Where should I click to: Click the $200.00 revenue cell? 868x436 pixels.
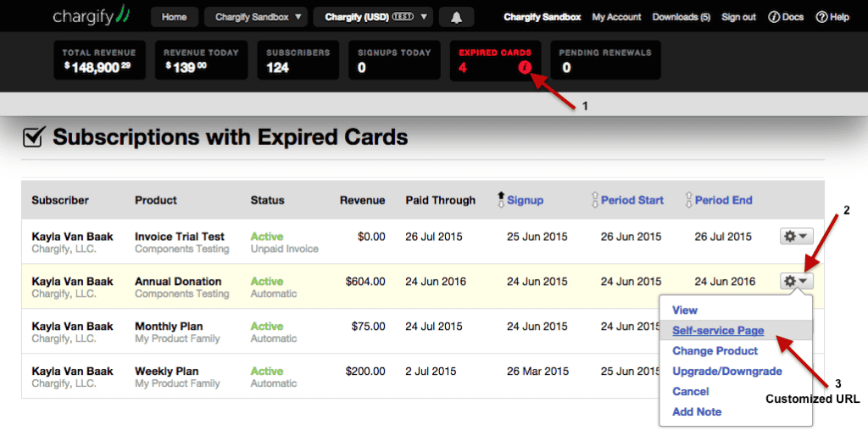pos(365,372)
